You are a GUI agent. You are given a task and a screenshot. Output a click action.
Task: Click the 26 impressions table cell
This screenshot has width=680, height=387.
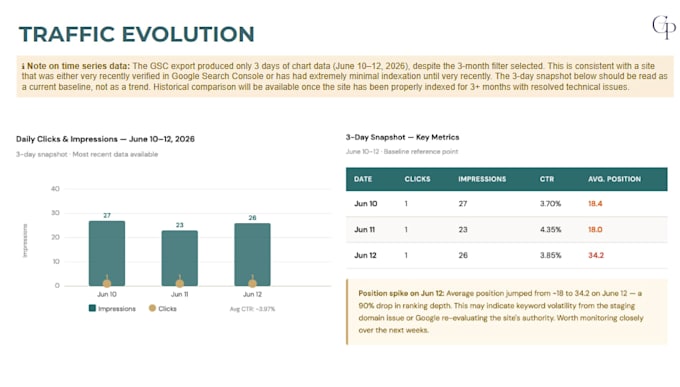pyautogui.click(x=463, y=255)
